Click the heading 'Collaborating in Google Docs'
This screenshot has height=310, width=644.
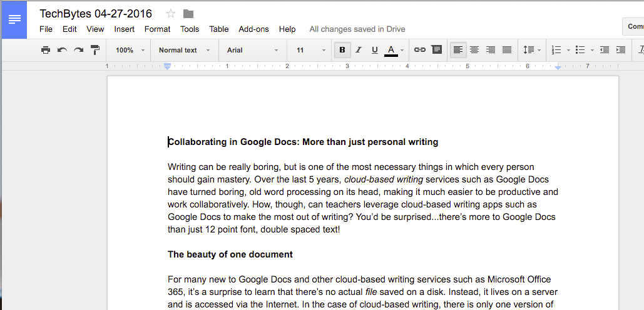(x=234, y=142)
